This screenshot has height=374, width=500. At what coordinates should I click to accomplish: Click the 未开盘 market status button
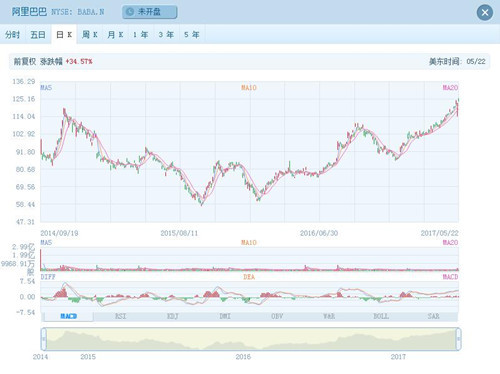(x=149, y=12)
